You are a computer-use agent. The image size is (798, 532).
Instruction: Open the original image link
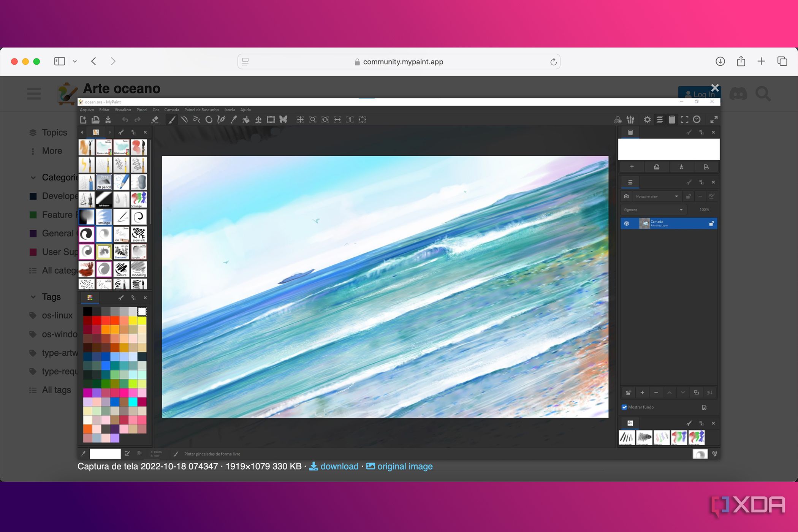point(399,466)
